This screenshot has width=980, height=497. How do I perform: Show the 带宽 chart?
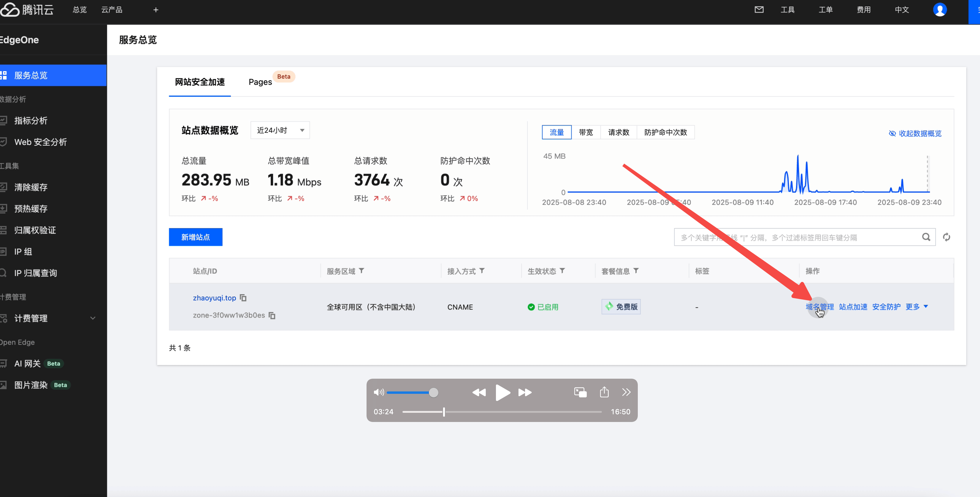pos(586,132)
